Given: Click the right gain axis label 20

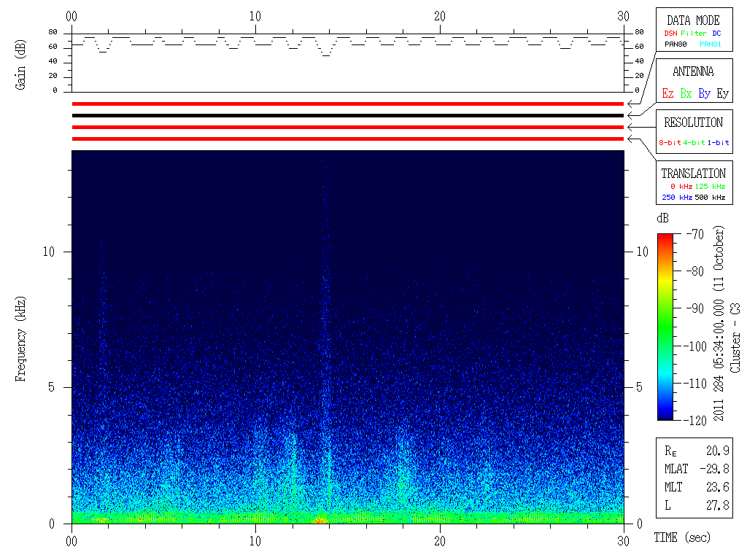Looking at the screenshot, I should (x=639, y=76).
